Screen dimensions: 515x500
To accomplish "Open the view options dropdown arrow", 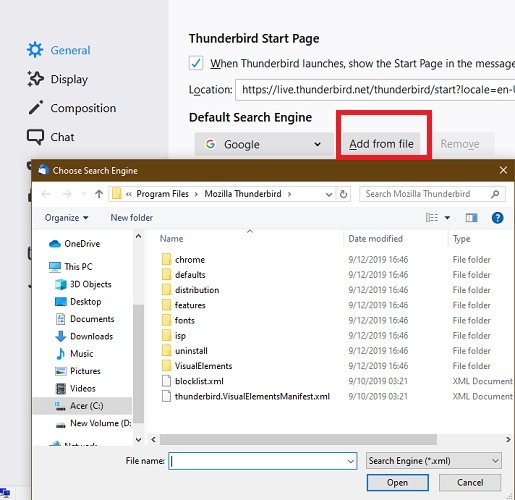I will click(x=447, y=218).
